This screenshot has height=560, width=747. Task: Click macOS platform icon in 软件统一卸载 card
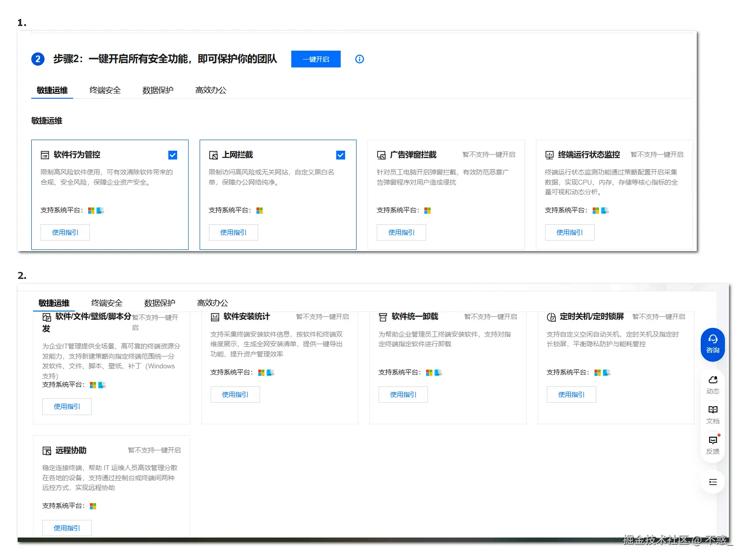[438, 373]
